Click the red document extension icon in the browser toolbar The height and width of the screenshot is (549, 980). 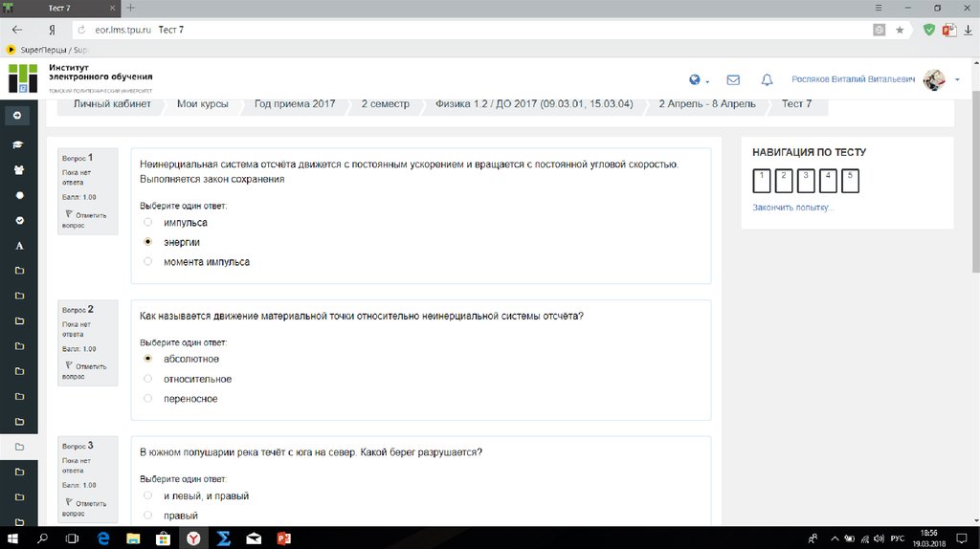point(949,30)
